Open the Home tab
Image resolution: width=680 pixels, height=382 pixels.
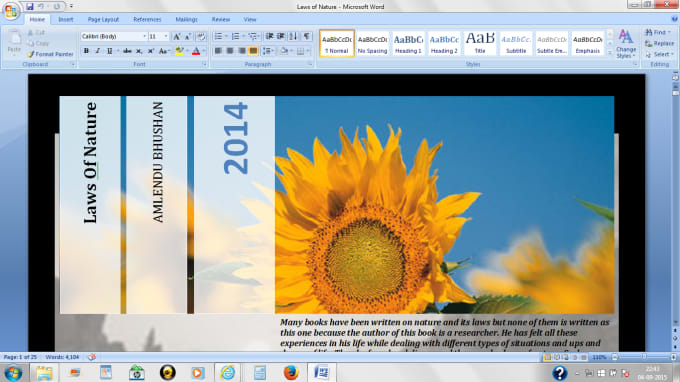click(37, 20)
